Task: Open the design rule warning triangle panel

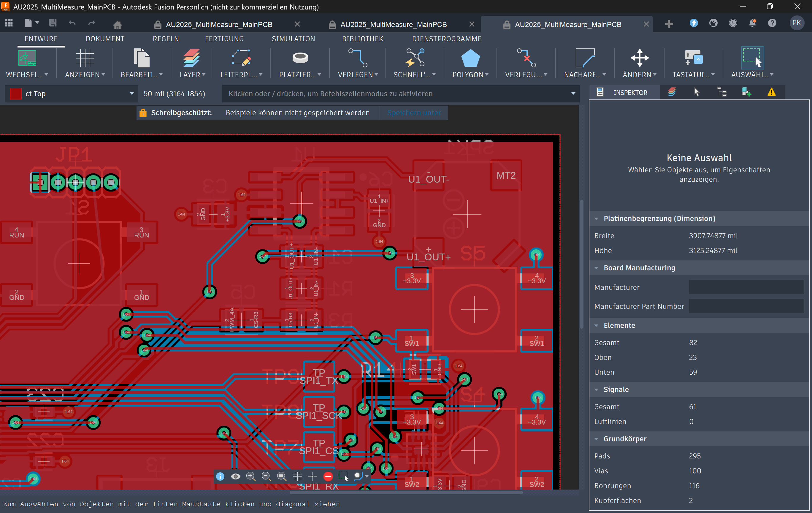Action: (x=771, y=92)
